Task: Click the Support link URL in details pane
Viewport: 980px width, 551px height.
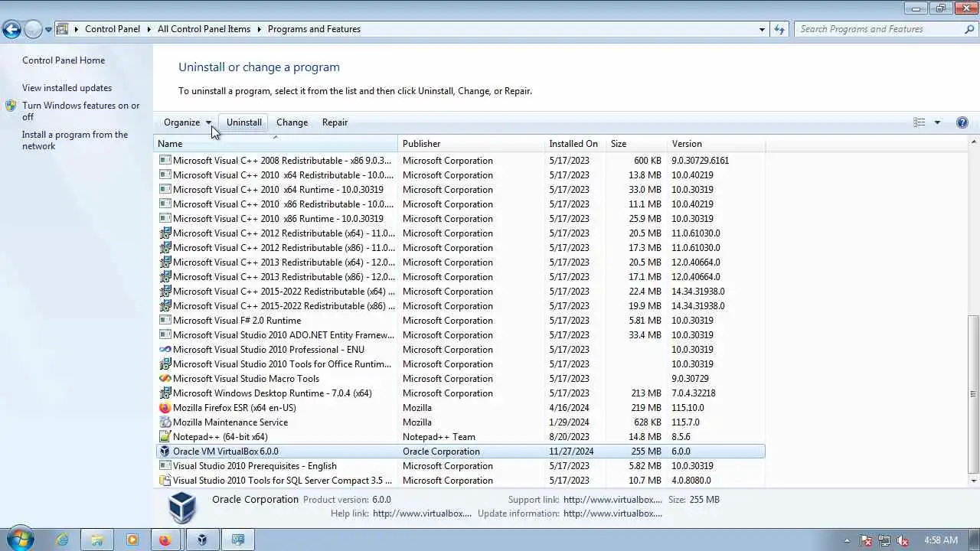Action: (x=612, y=500)
